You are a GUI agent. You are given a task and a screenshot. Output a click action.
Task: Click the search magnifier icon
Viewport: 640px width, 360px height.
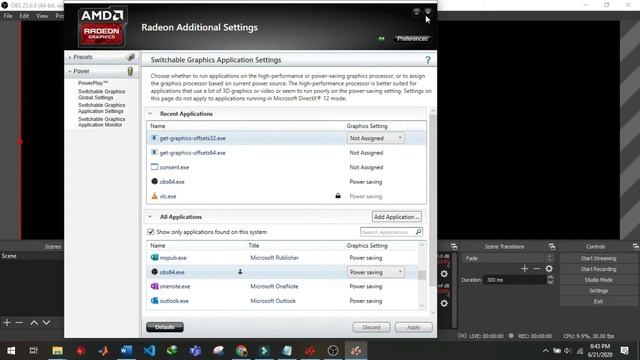418,232
